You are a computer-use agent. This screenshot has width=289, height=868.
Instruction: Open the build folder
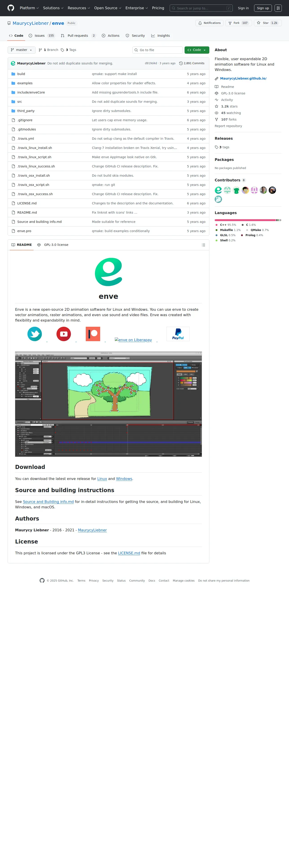pos(21,74)
